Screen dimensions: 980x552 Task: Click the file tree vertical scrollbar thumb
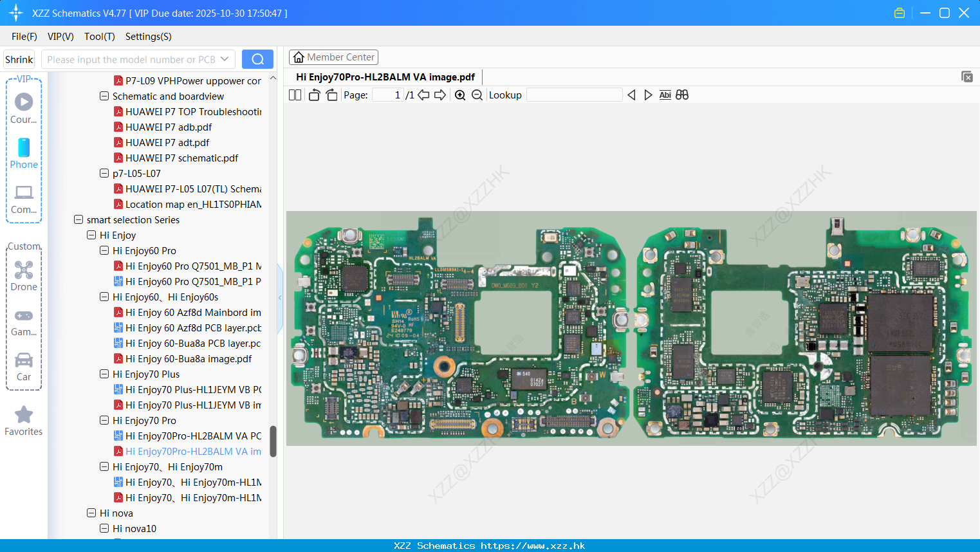coord(273,441)
